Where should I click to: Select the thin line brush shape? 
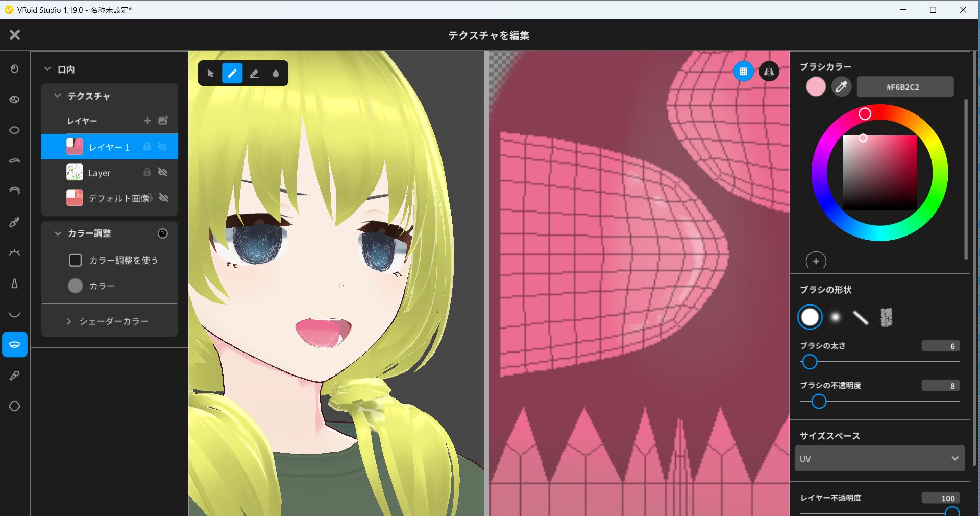pyautogui.click(x=861, y=317)
